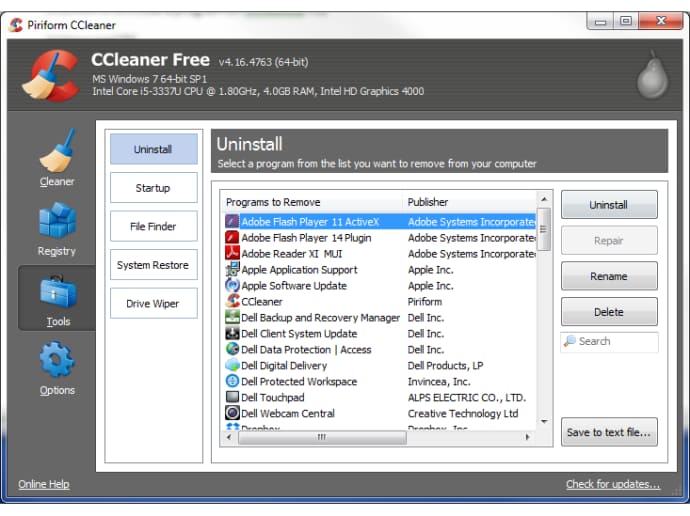Click the Check for updates link
This screenshot has height=516, width=690.
pos(612,485)
